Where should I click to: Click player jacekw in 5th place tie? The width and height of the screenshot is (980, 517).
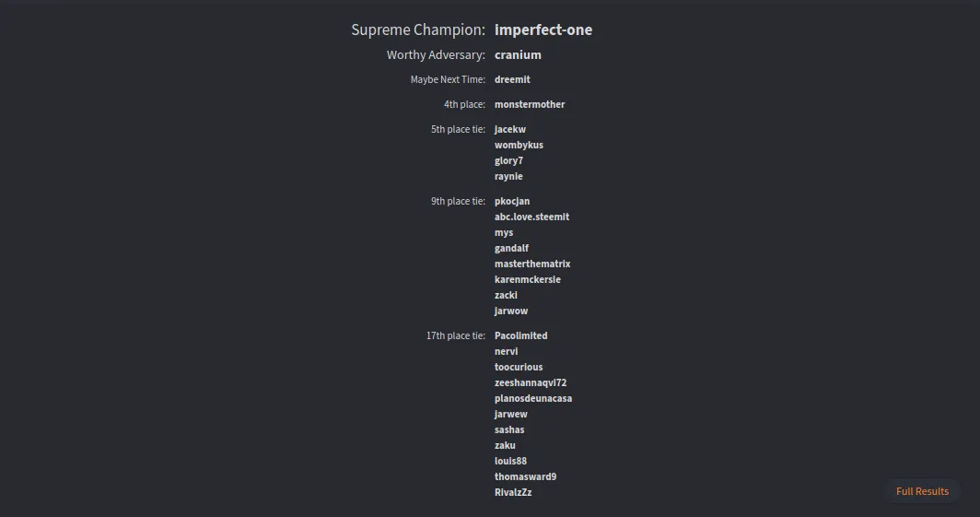[510, 129]
